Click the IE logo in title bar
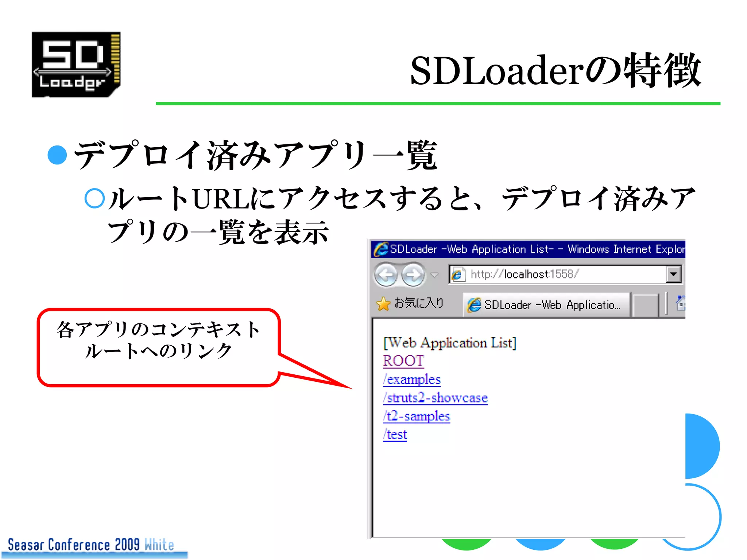Viewport: 747px width, 560px height. pyautogui.click(x=381, y=249)
